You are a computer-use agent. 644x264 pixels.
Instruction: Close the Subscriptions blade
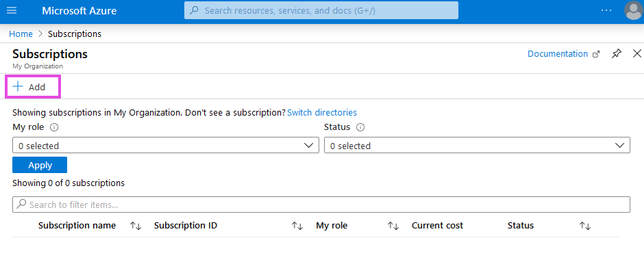tap(637, 53)
